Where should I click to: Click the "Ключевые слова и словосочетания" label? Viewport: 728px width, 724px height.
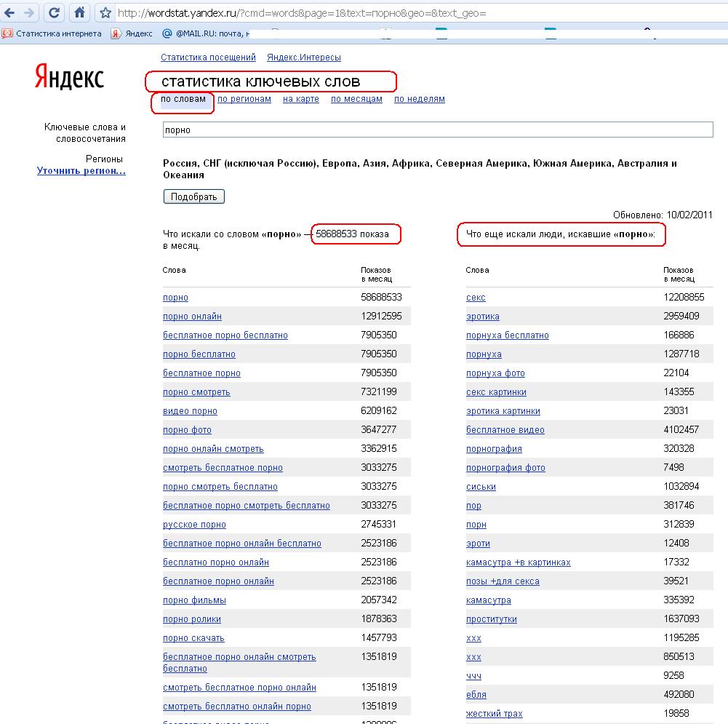coord(85,133)
